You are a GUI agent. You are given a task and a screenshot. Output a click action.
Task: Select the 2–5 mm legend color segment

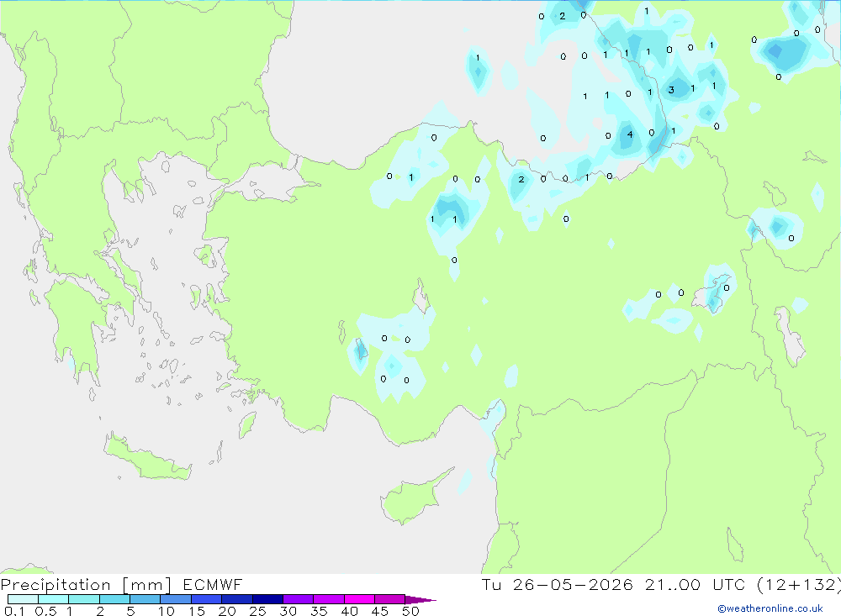114,599
